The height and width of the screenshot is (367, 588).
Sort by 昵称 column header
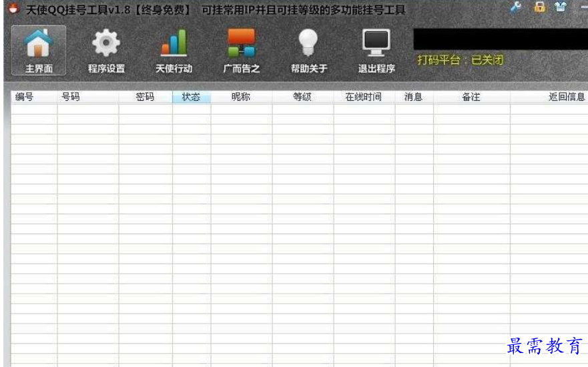point(242,97)
